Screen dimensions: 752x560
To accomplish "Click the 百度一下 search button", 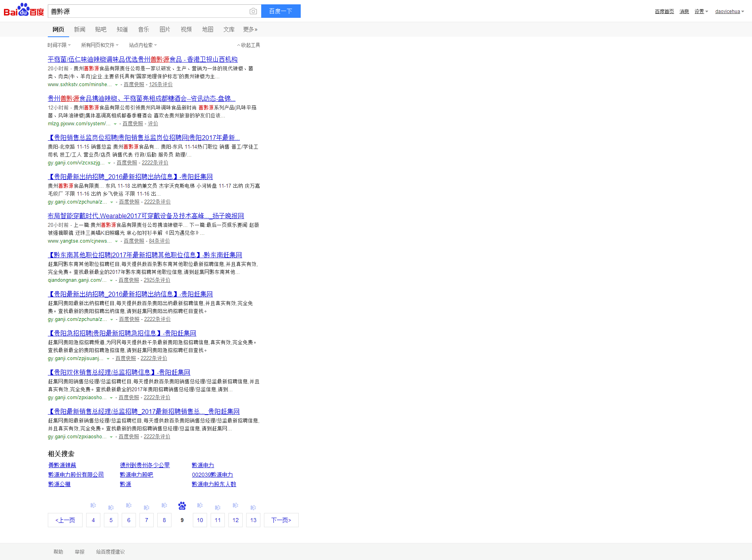I will [281, 11].
